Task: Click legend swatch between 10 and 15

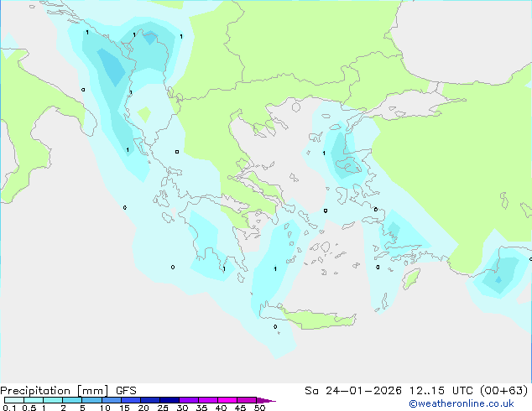Action: coord(111,400)
